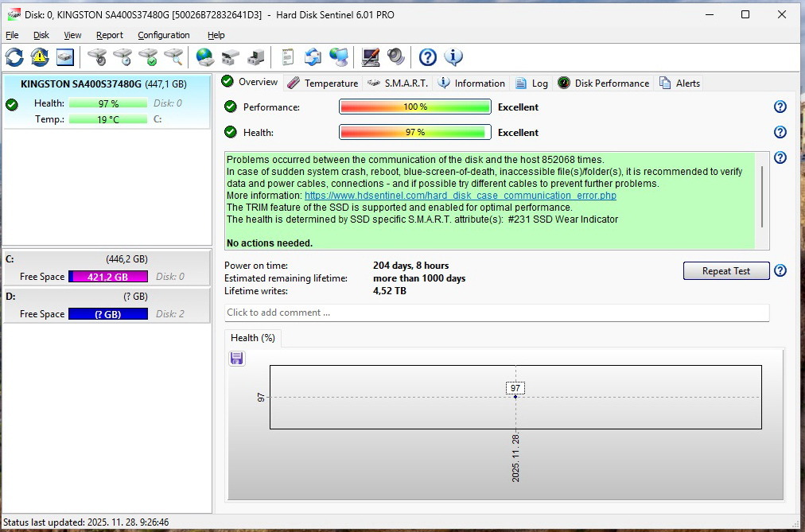Click the Repeat Test button
The width and height of the screenshot is (805, 532).
click(x=726, y=271)
